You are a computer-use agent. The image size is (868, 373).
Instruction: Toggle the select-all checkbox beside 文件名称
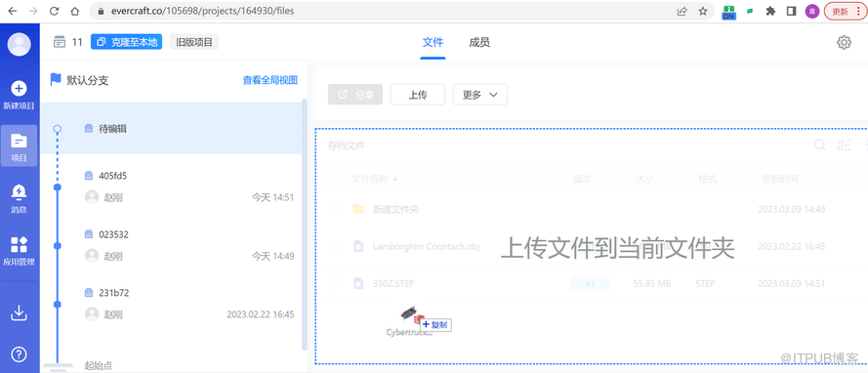333,179
